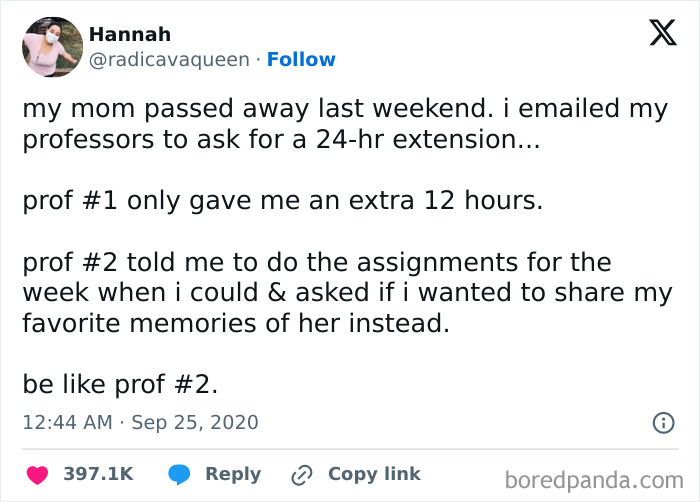The image size is (700, 502).
Task: Click the 12:44 AM tweet time
Action: coord(68,423)
